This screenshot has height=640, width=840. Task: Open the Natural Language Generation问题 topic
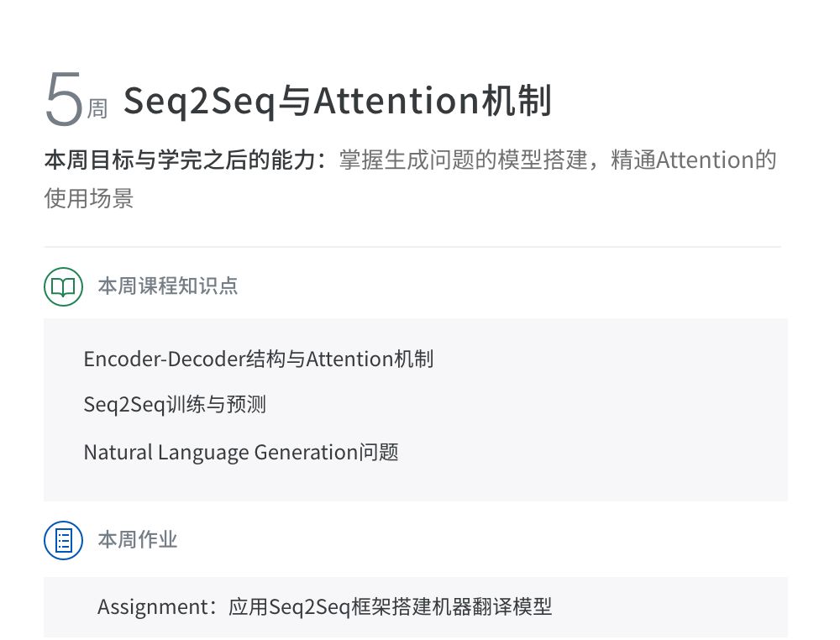[x=241, y=453]
